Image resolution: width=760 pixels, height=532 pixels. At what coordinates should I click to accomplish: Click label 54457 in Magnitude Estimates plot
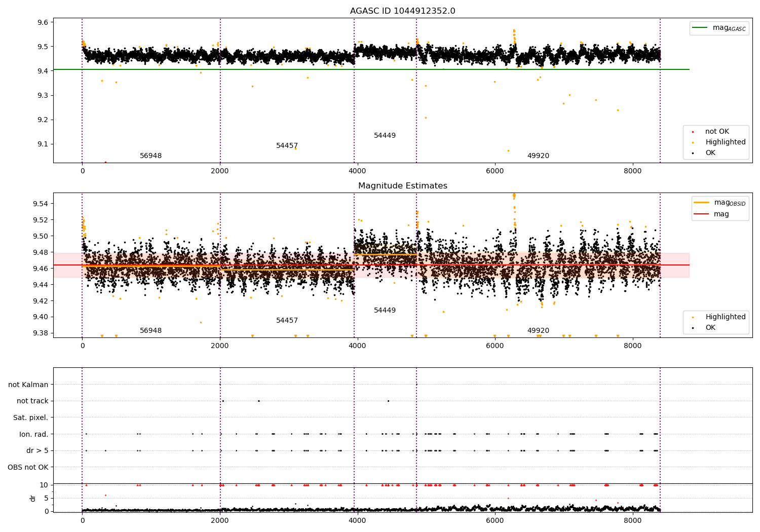(x=287, y=321)
